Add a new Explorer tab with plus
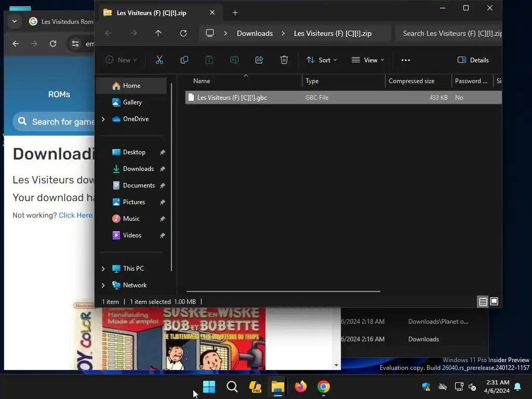 tap(235, 13)
